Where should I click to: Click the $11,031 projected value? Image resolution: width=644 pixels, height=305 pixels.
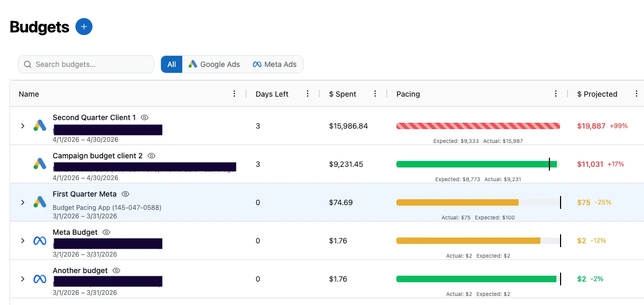pyautogui.click(x=590, y=164)
